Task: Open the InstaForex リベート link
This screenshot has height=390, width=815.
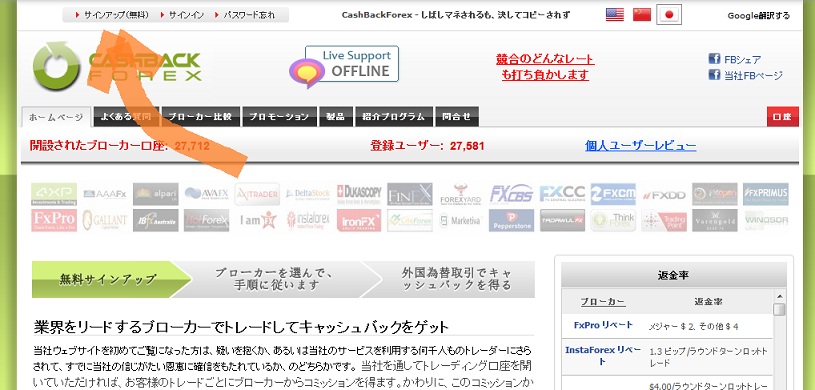Action: 603,355
